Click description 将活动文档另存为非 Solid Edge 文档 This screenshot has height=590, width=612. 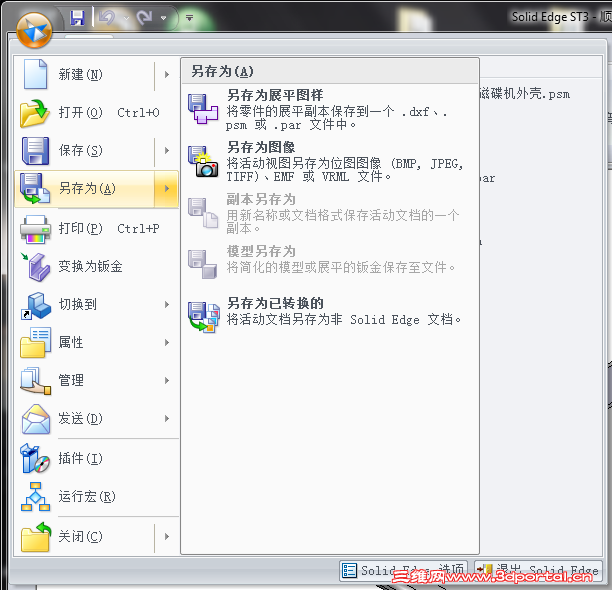[344, 320]
